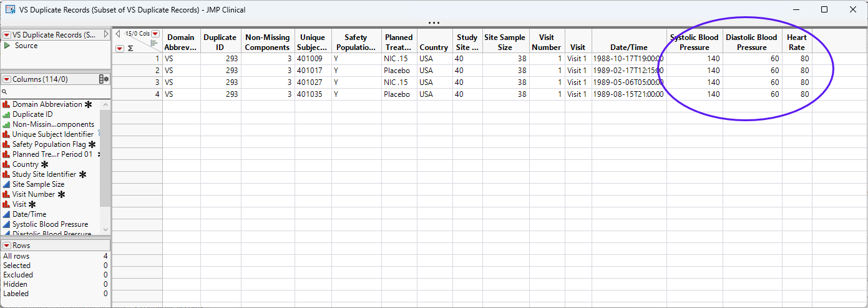The width and height of the screenshot is (868, 308).
Task: Click the Unique Subject Identifier nominal icon
Action: tap(7, 134)
